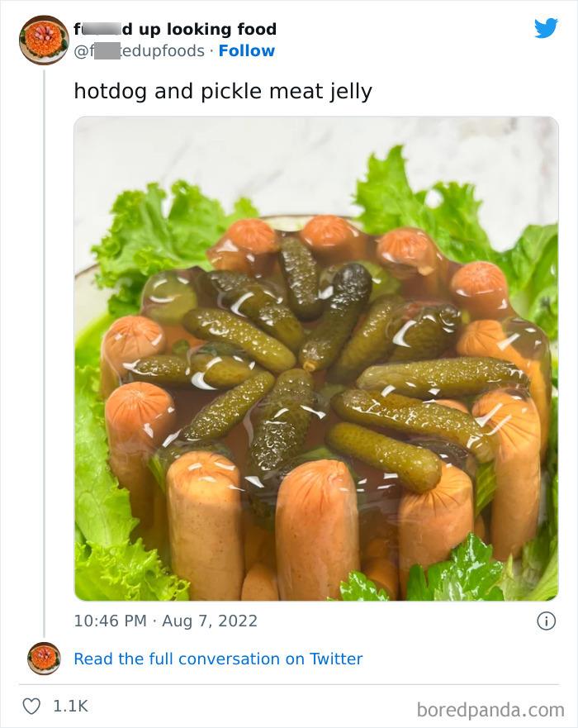Read the full conversation on Twitter

[x=218, y=659]
